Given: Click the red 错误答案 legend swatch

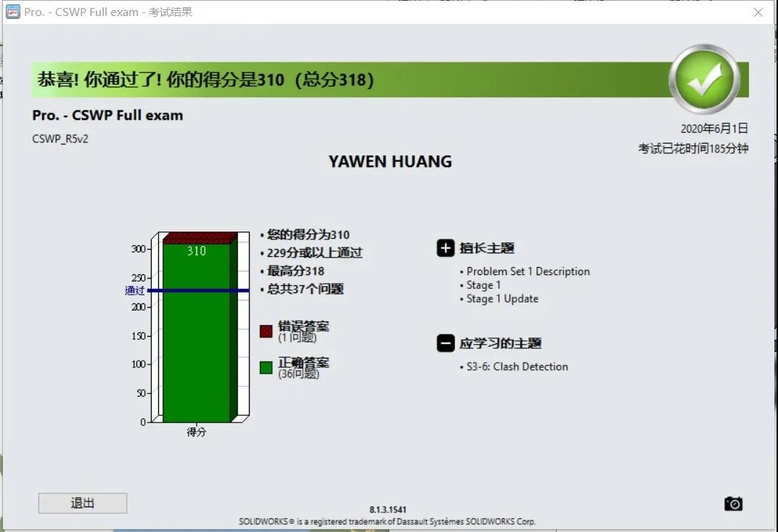Looking at the screenshot, I should pos(266,331).
